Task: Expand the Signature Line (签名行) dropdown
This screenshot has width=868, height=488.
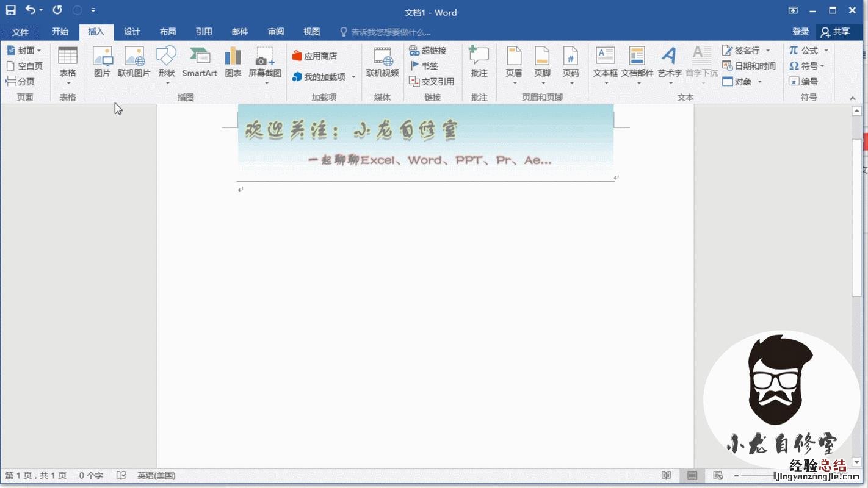Action: [768, 51]
